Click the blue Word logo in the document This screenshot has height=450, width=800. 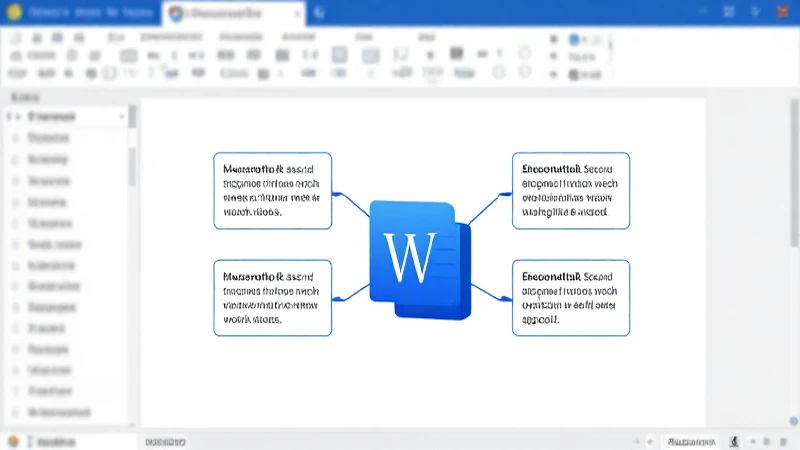pyautogui.click(x=420, y=260)
